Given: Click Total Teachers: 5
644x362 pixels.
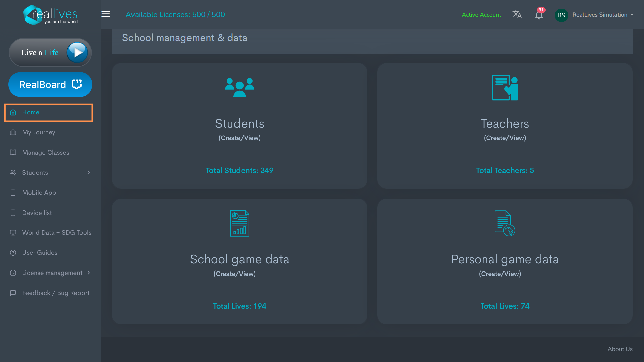Looking at the screenshot, I should 505,170.
